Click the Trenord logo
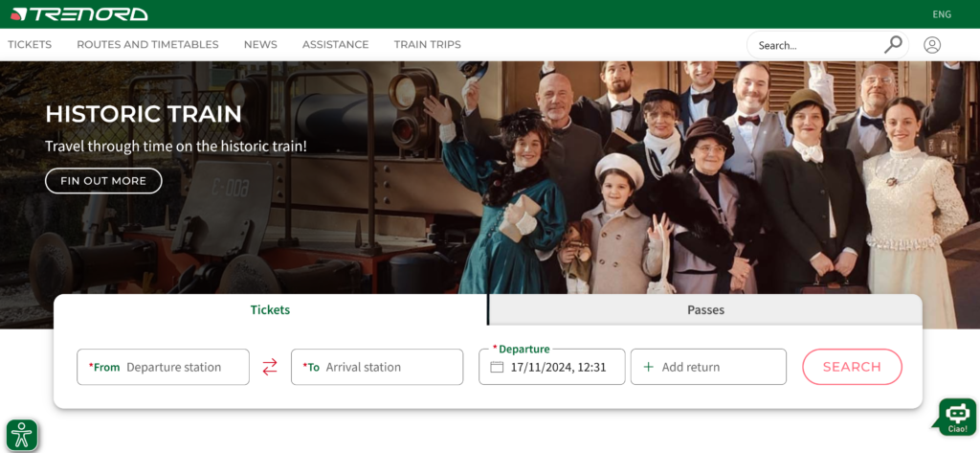This screenshot has height=453, width=980. coord(79,13)
